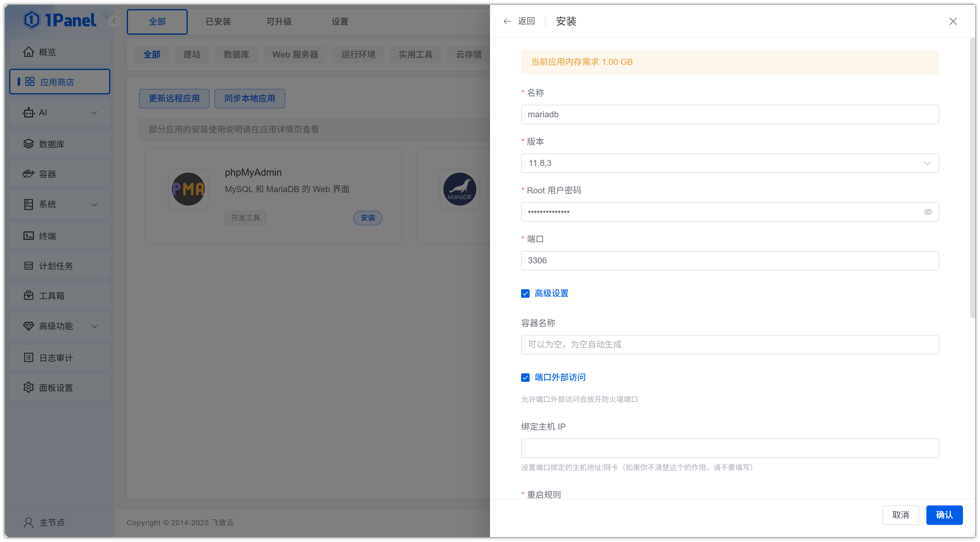Disable the 端口外部访问 checkbox
The image size is (980, 542).
[x=525, y=378]
